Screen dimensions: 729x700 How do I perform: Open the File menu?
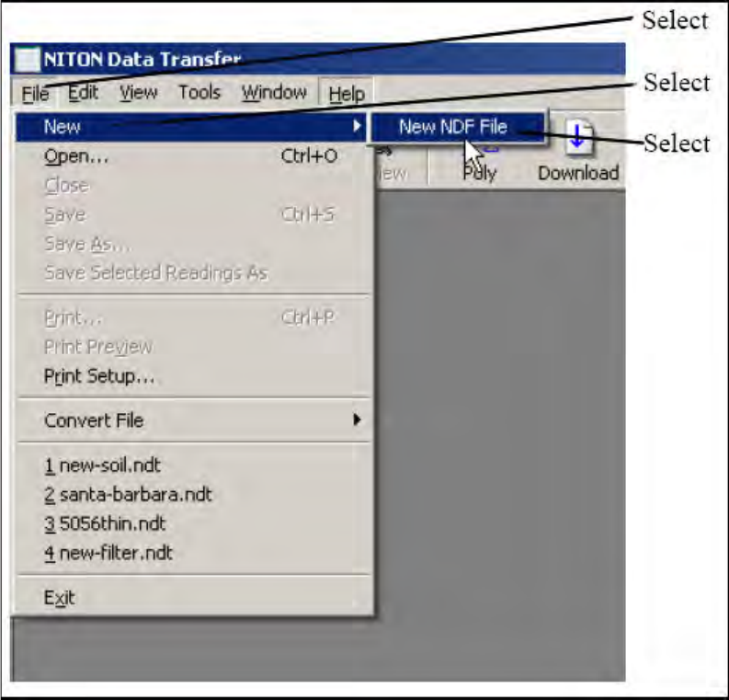[x=35, y=93]
